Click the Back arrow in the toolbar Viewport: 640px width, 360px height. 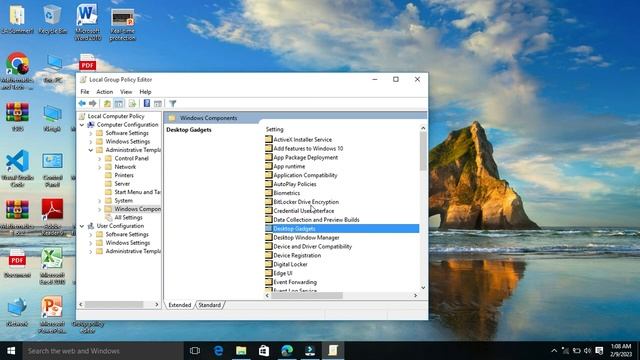click(82, 104)
